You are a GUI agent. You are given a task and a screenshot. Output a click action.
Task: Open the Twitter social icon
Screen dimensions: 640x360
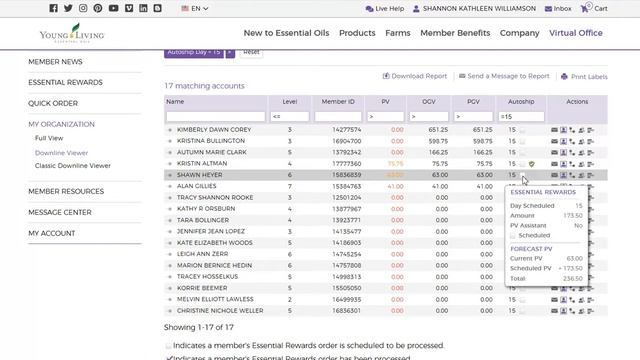[68, 8]
